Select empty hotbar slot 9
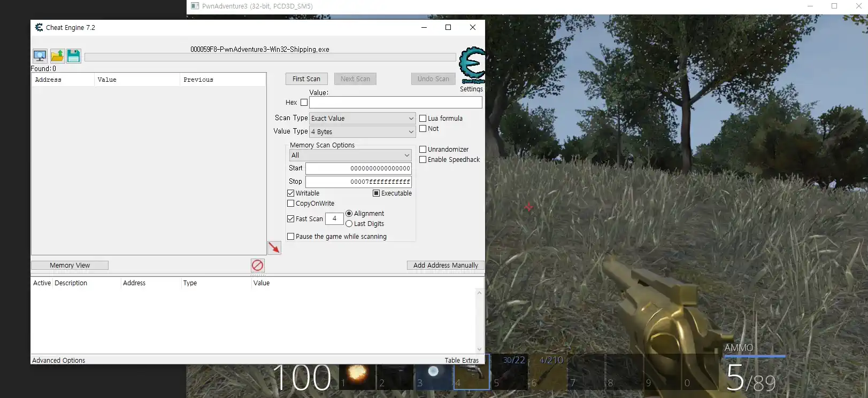This screenshot has height=398, width=868. [x=663, y=372]
